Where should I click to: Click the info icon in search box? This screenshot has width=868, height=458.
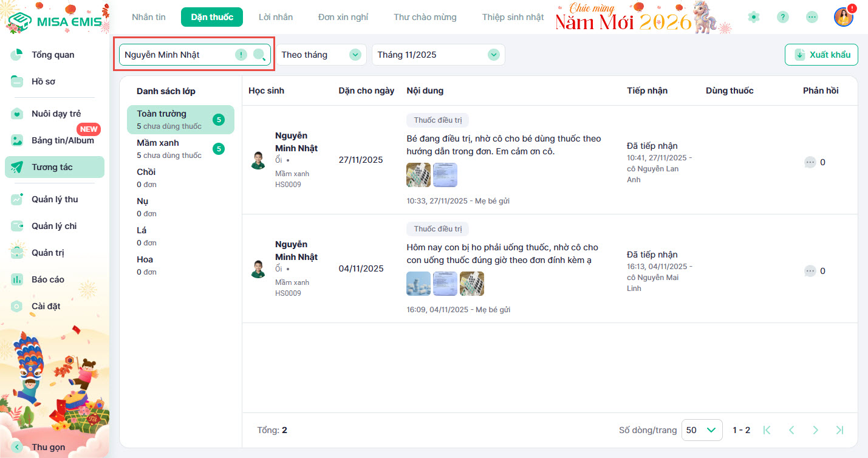tap(241, 55)
